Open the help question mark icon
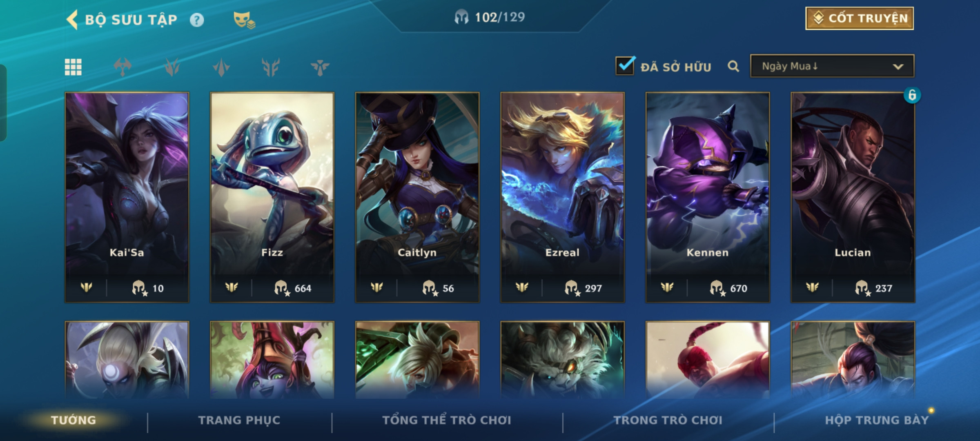This screenshot has width=980, height=441. click(x=197, y=20)
